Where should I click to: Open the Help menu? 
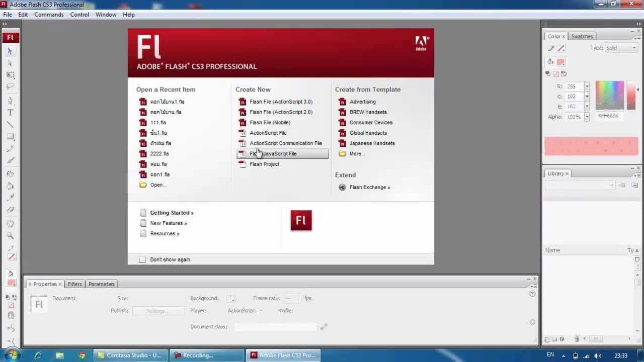tap(129, 15)
